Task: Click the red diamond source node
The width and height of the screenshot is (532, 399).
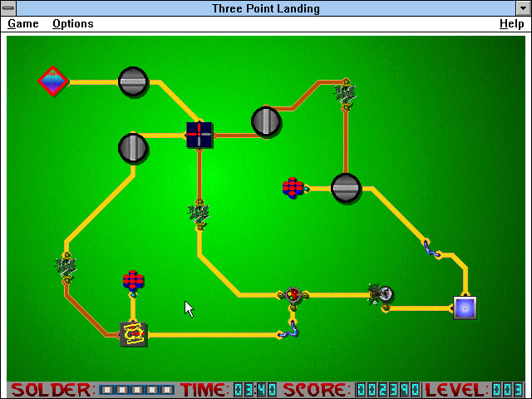Action: [52, 81]
